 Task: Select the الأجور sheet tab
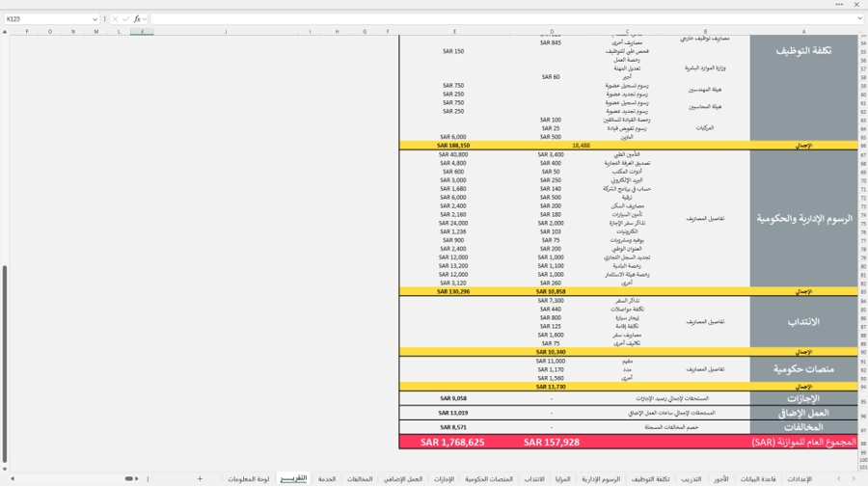click(x=721, y=478)
